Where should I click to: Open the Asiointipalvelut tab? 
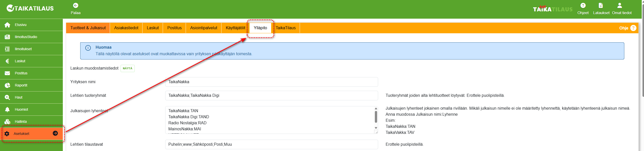(204, 28)
